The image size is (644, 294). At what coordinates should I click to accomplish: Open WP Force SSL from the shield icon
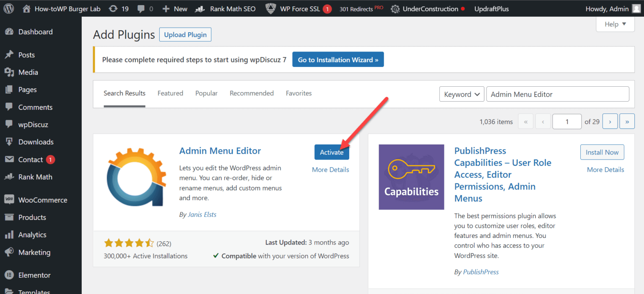click(x=270, y=8)
